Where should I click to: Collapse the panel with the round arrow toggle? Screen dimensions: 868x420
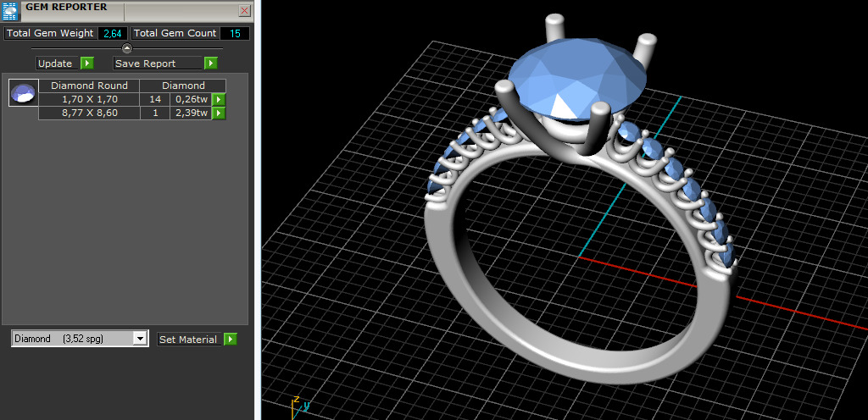127,48
